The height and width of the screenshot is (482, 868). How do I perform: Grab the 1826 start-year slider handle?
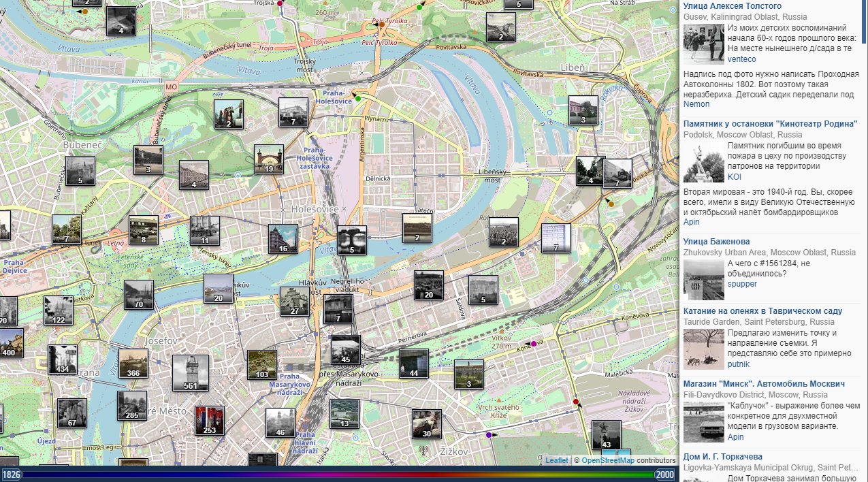(x=11, y=475)
